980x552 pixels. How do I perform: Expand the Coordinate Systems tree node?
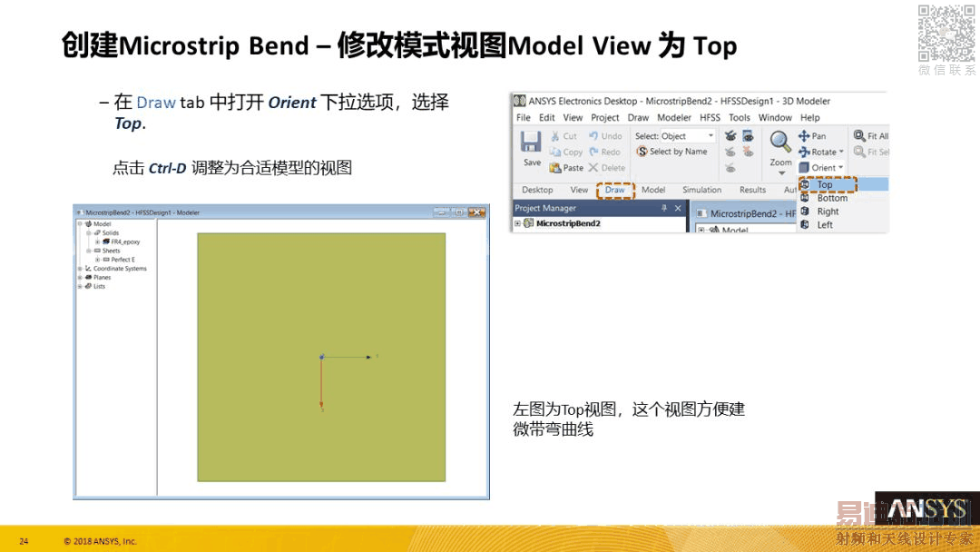point(80,269)
